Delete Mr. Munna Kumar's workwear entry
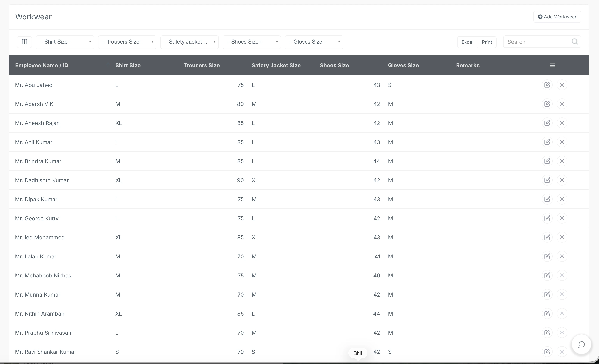The height and width of the screenshot is (364, 599). click(562, 295)
